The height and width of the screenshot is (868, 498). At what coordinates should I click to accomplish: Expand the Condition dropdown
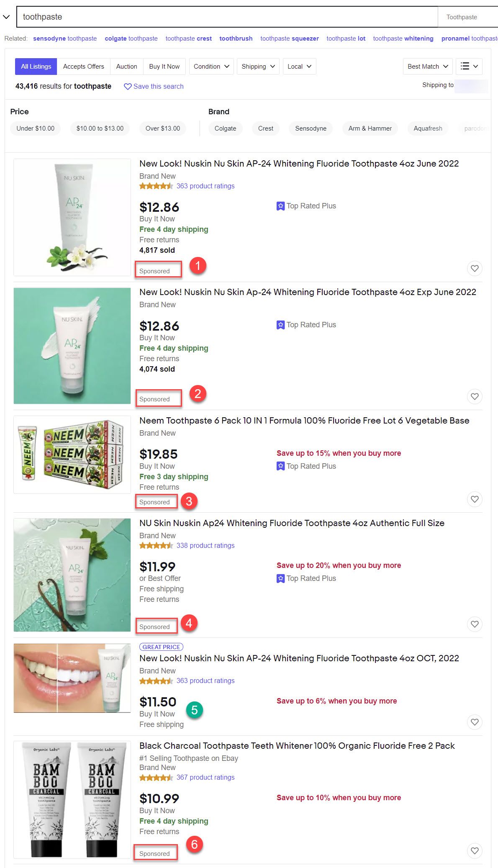211,66
